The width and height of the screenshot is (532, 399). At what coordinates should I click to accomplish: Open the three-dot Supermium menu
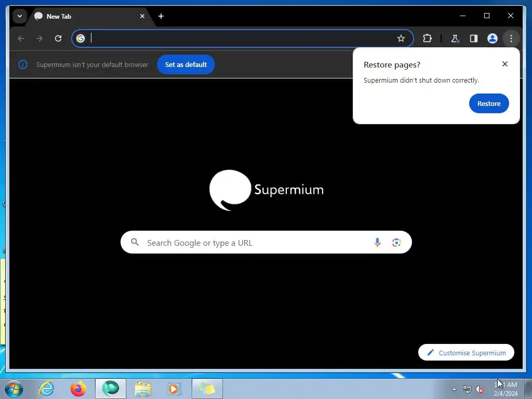(511, 38)
